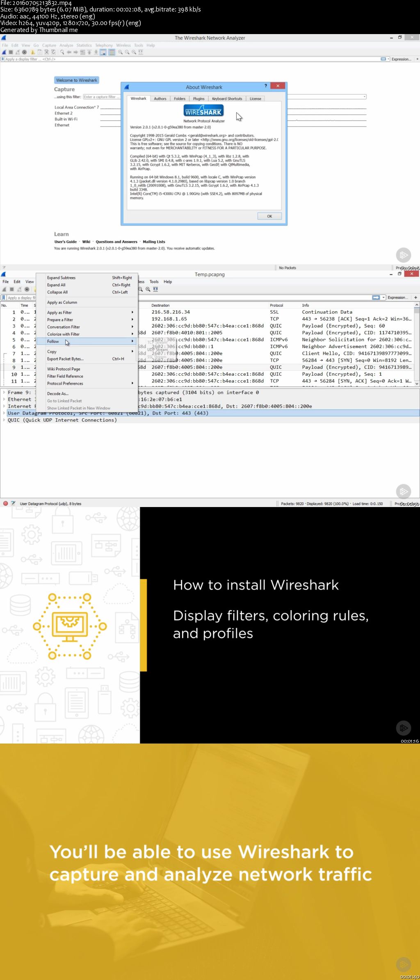Expand the Internet Protocol tree row
This screenshot has width=420, height=980.
click(x=4, y=406)
